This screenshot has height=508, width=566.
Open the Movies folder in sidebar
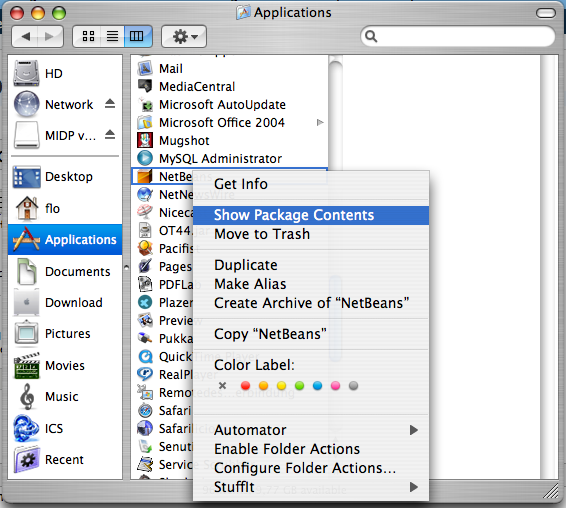click(49, 365)
